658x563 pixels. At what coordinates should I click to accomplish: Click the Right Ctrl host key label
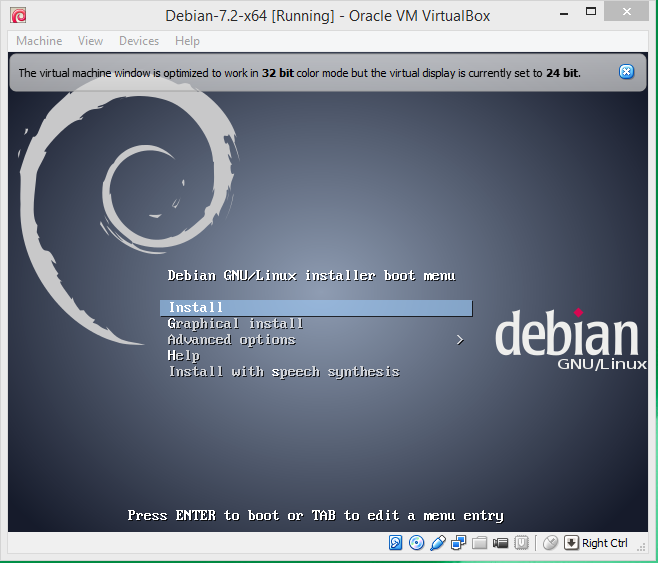click(x=604, y=543)
